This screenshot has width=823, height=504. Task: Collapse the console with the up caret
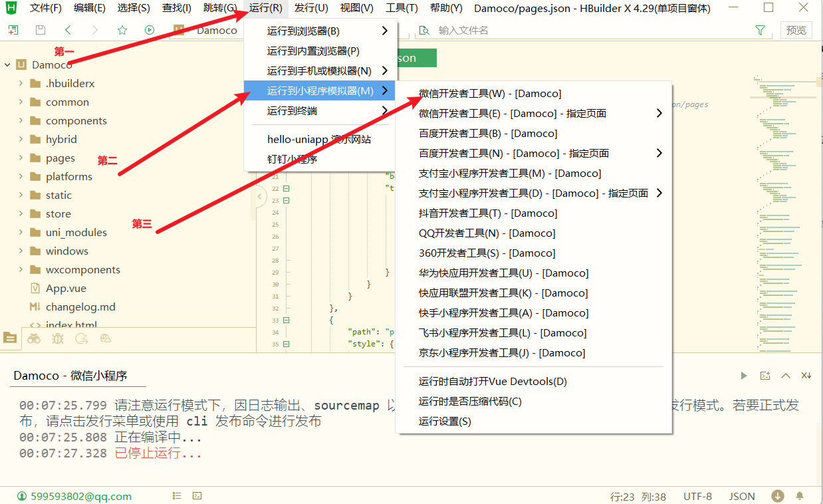(786, 376)
